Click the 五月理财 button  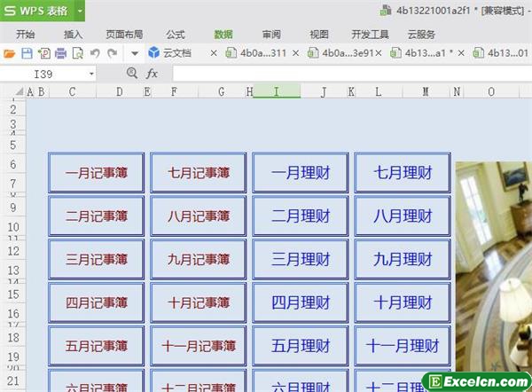point(301,346)
